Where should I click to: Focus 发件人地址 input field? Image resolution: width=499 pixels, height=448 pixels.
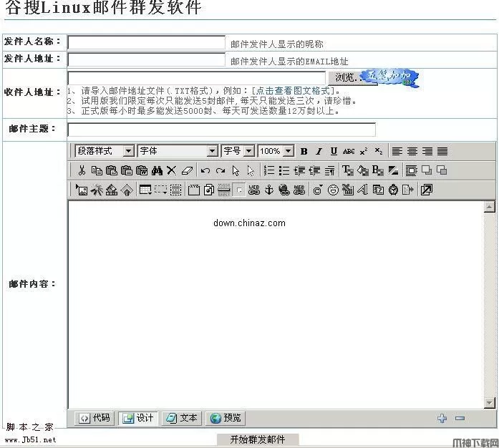(x=146, y=59)
